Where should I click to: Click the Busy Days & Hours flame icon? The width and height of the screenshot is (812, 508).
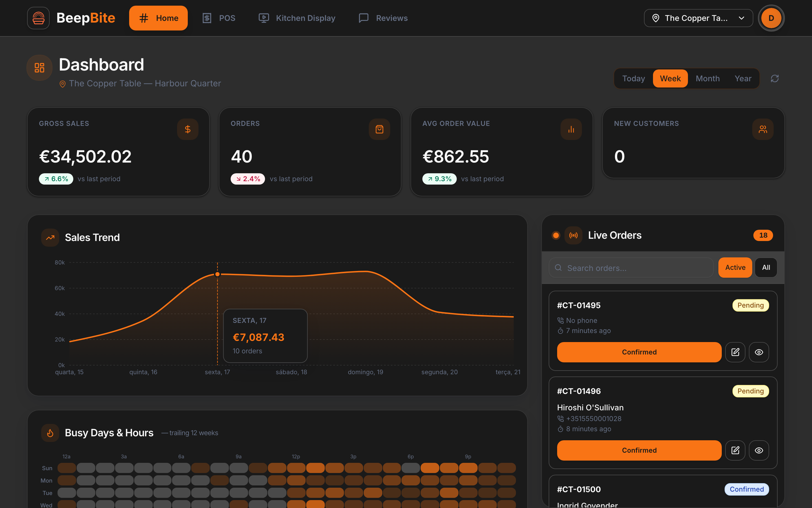point(50,433)
